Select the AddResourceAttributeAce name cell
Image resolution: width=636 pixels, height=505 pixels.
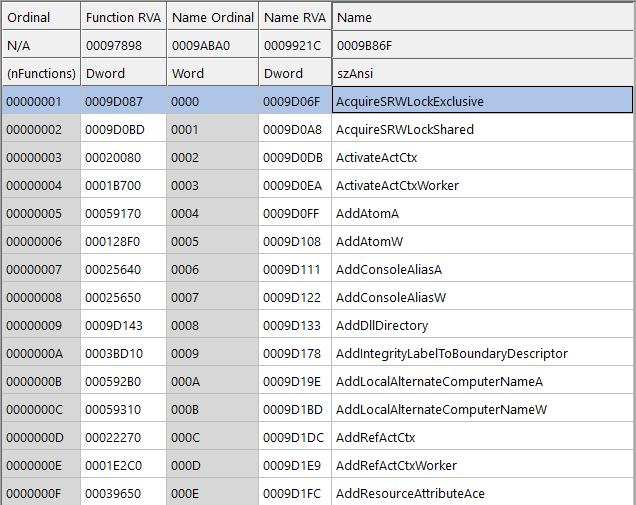482,492
